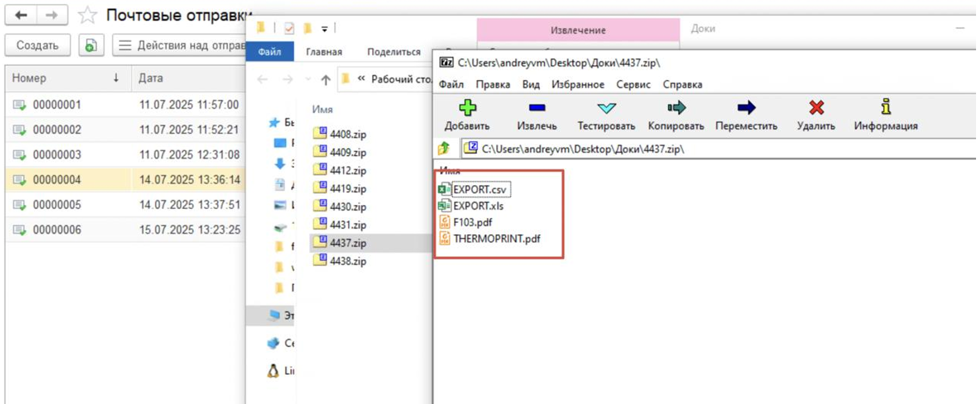Switch to the Главная ribbon tab
Screen dimensions: 980x404
[x=324, y=52]
